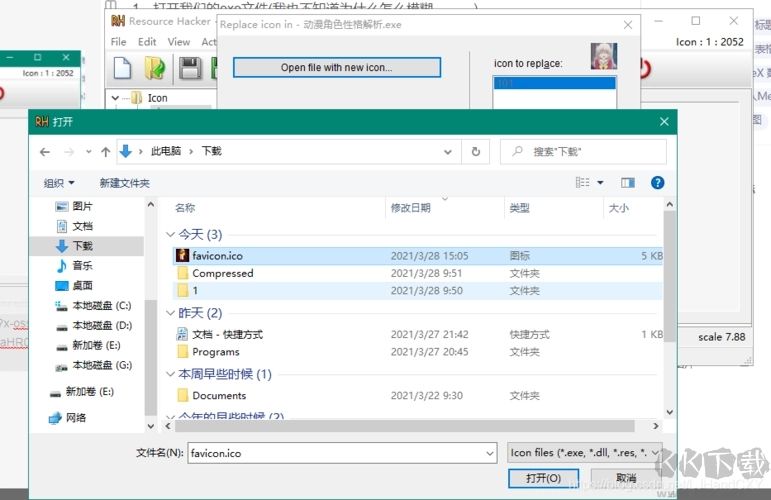Select the folder named 1
This screenshot has width=771, height=500.
click(418, 291)
